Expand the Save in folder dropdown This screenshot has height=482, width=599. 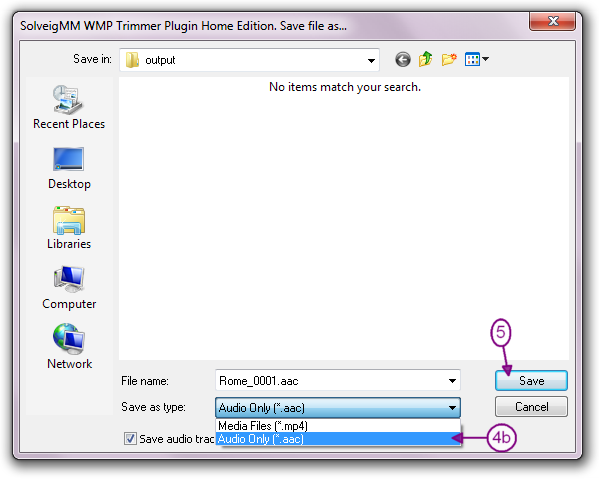(x=371, y=60)
